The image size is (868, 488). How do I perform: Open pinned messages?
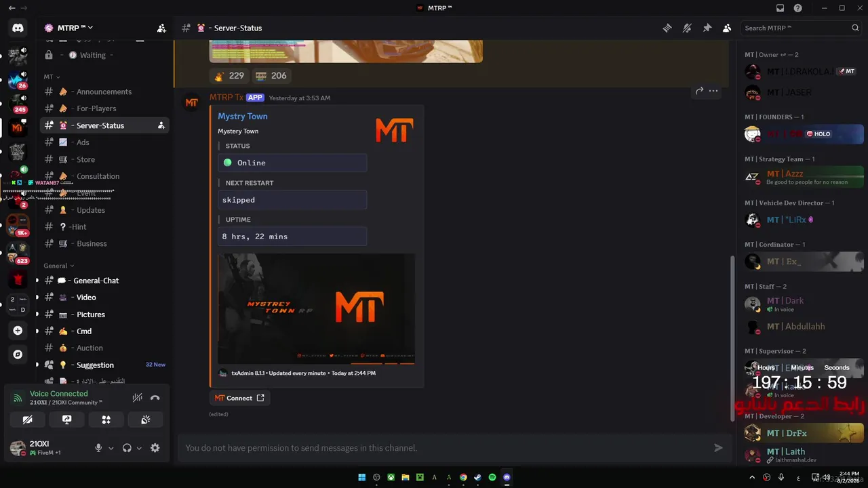[707, 28]
